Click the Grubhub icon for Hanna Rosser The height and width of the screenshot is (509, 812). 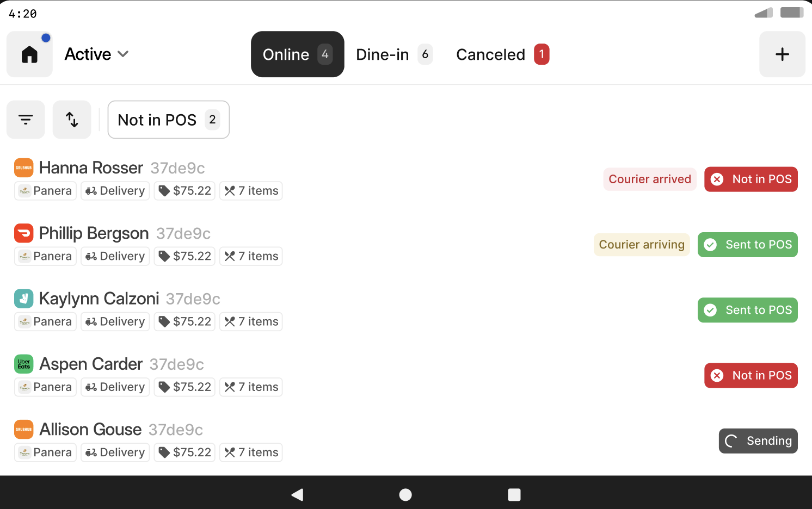[x=24, y=167]
